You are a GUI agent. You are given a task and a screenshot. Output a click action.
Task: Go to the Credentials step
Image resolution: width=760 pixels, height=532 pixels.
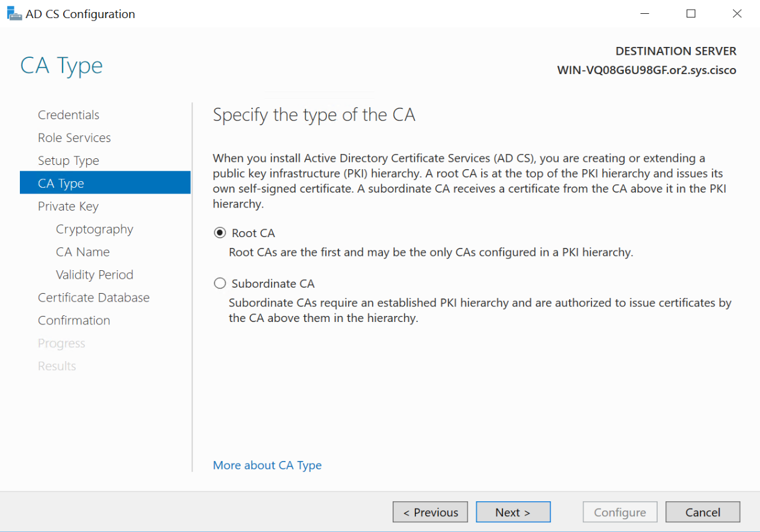tap(69, 115)
